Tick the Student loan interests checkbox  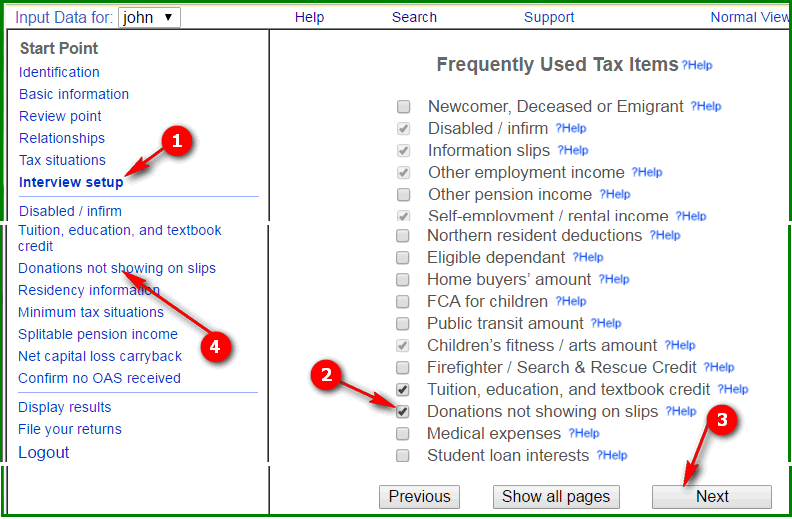[403, 456]
